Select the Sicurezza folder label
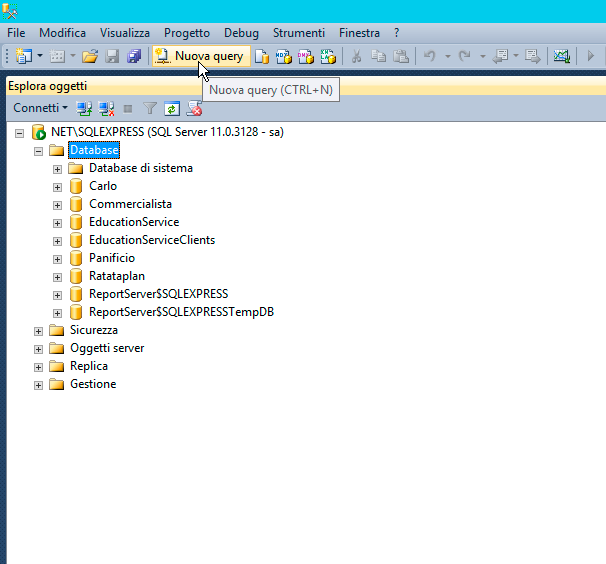Image resolution: width=606 pixels, height=564 pixels. pyautogui.click(x=94, y=330)
